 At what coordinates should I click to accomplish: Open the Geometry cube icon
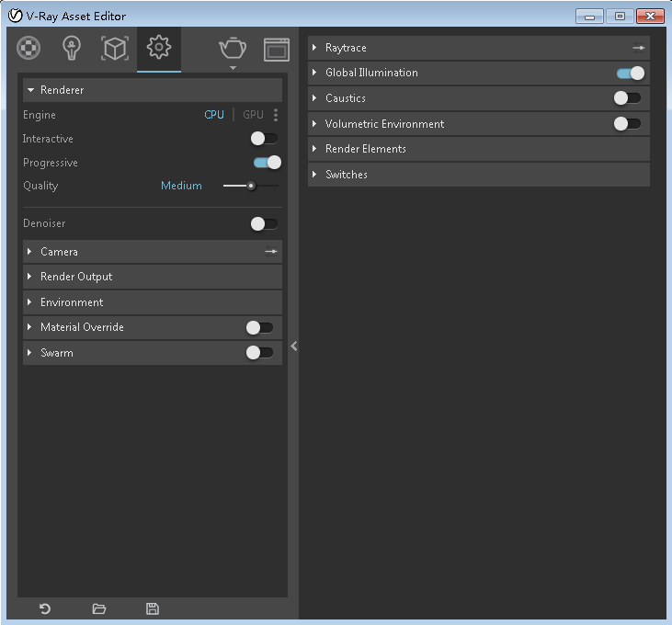tap(115, 49)
